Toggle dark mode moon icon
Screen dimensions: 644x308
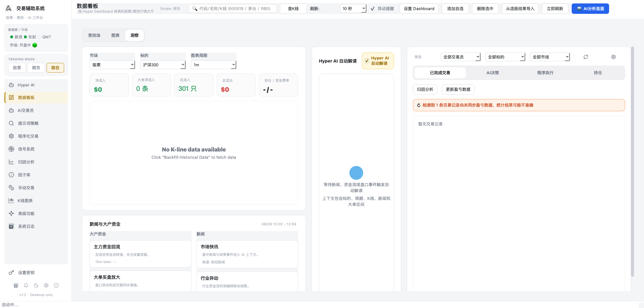[36, 285]
